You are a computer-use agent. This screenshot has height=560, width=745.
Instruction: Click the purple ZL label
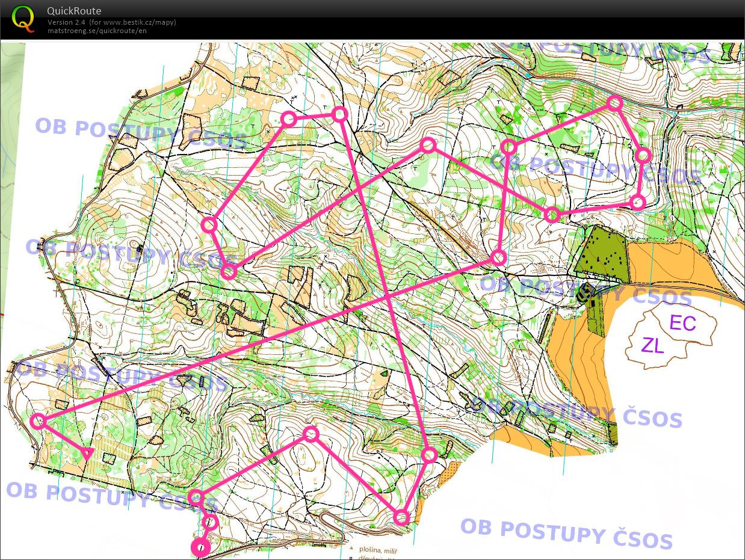click(x=652, y=345)
